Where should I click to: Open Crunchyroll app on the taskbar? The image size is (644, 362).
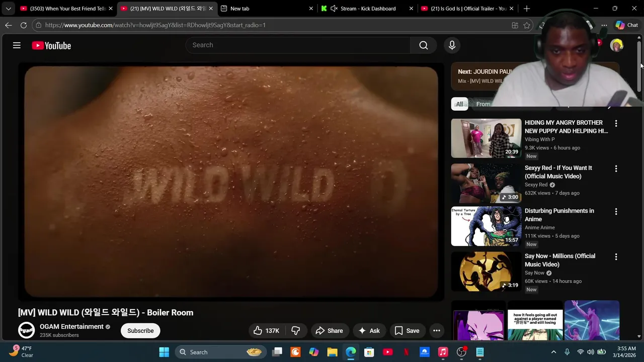point(295,352)
